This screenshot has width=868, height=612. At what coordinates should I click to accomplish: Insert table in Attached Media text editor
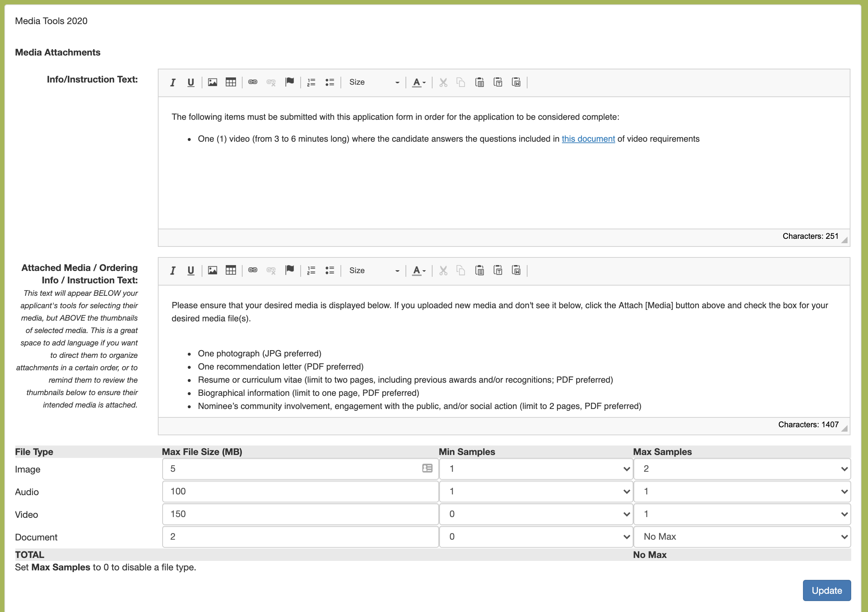(231, 271)
